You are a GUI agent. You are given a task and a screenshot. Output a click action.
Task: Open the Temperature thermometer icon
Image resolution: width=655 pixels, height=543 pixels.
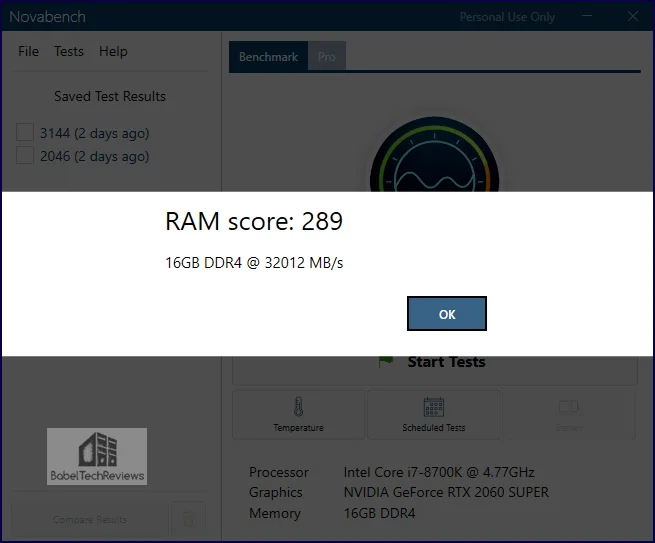click(298, 406)
